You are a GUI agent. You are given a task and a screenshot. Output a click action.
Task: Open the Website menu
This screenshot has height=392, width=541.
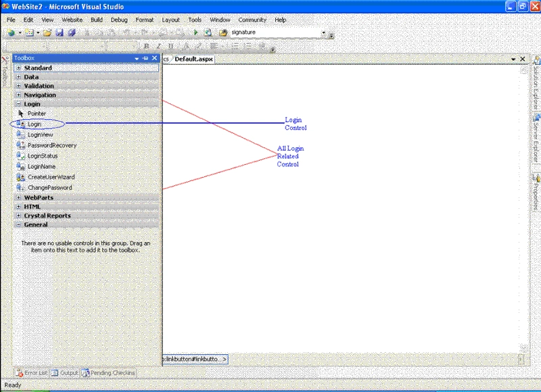click(x=72, y=20)
